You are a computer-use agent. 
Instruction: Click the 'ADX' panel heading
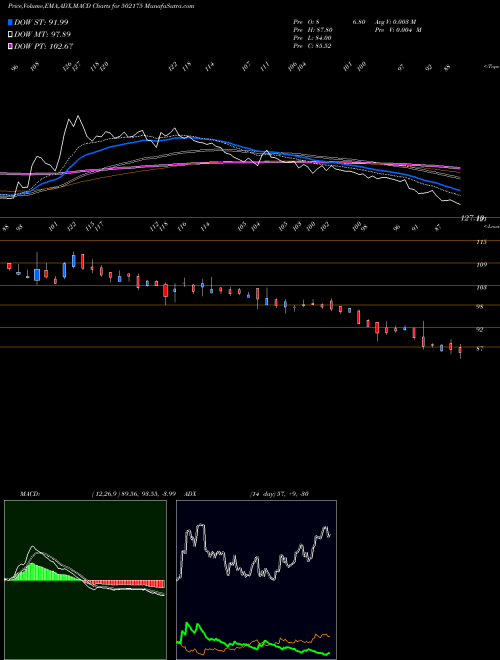pos(190,493)
